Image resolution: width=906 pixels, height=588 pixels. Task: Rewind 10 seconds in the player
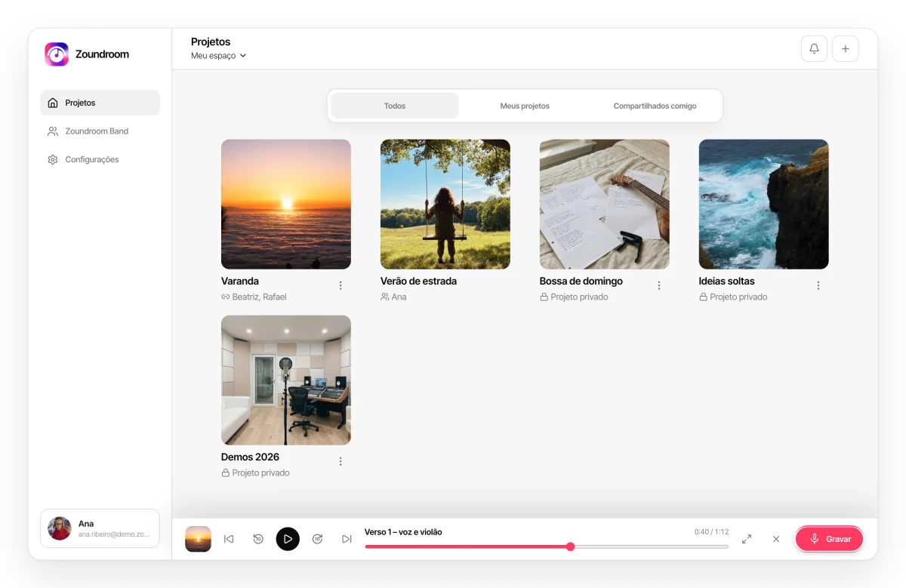[x=258, y=539]
